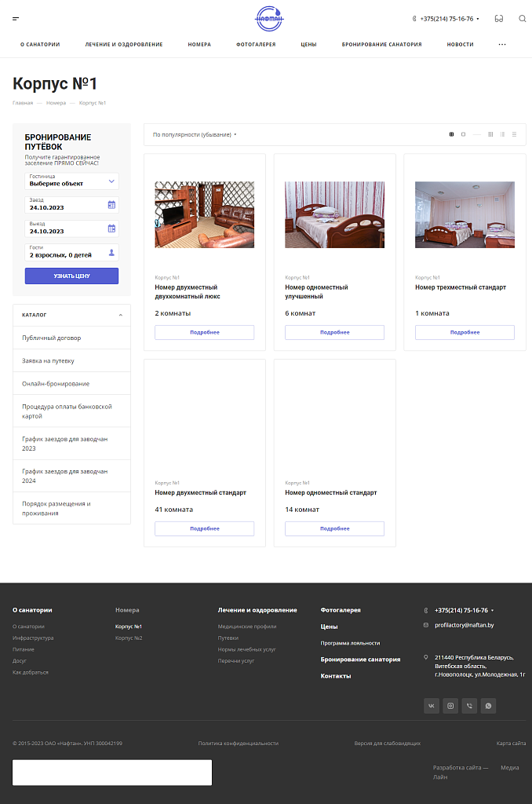
Task: Click the WhatsApp icon in footer
Action: point(488,706)
